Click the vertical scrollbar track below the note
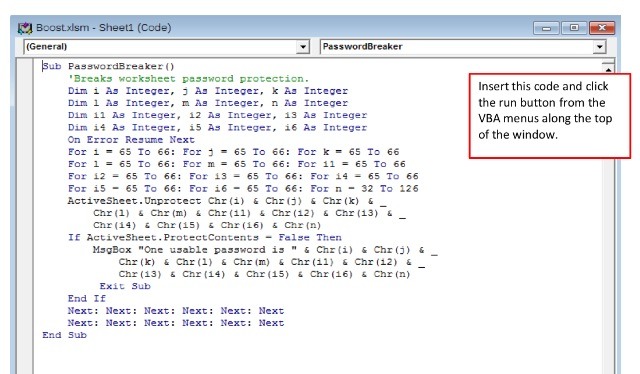640x374 pixels. (608, 265)
